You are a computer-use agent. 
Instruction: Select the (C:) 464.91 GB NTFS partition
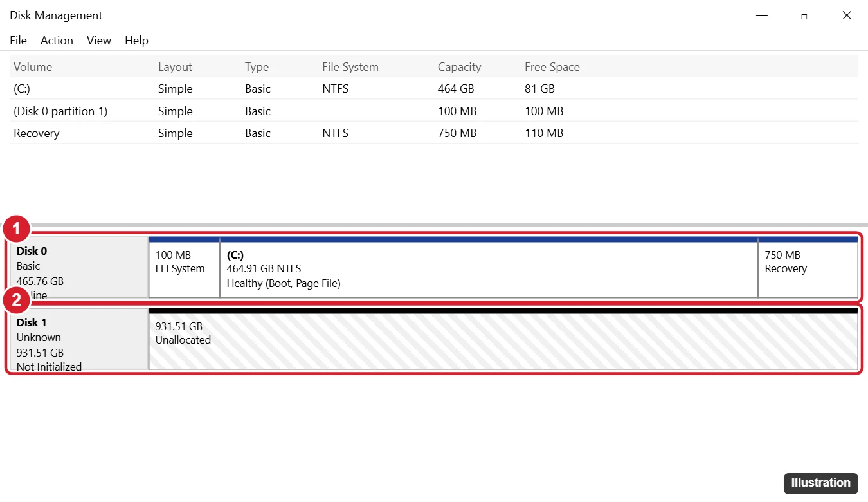[489, 268]
